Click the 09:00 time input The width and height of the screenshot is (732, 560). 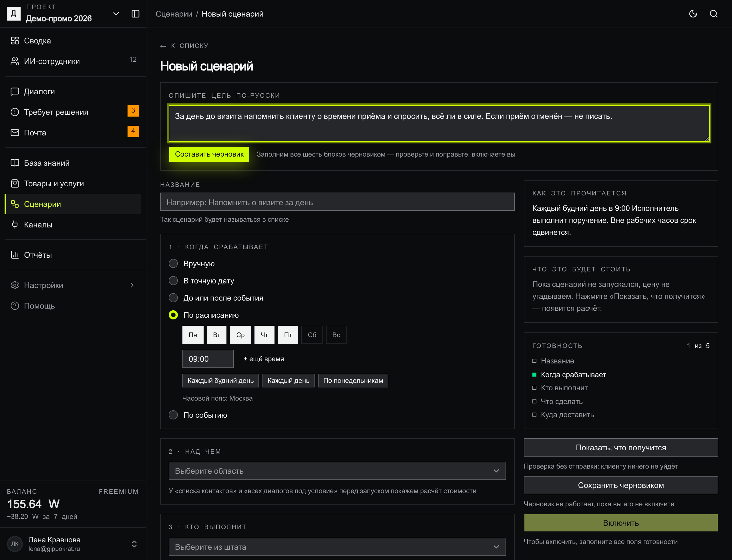[x=208, y=359]
